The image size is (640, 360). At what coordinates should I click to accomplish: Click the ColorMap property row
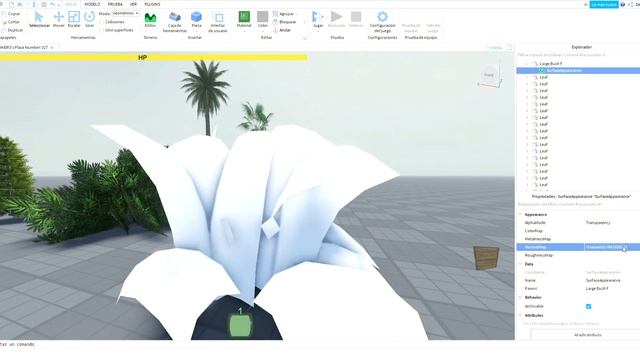(x=578, y=231)
